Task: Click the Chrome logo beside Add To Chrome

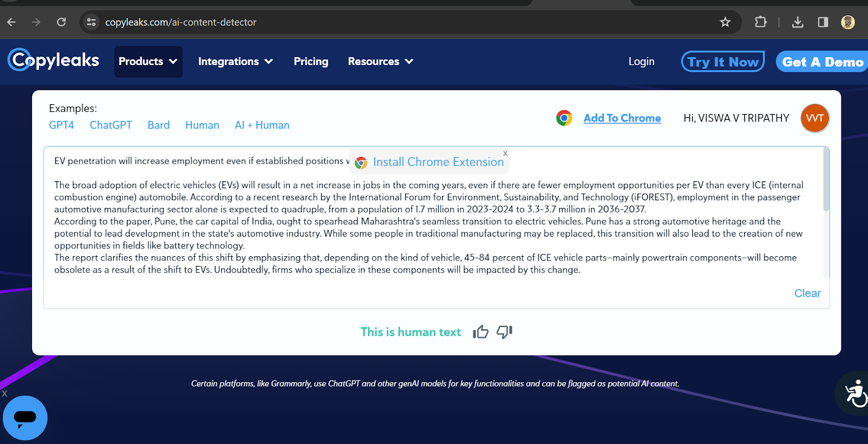Action: [564, 118]
